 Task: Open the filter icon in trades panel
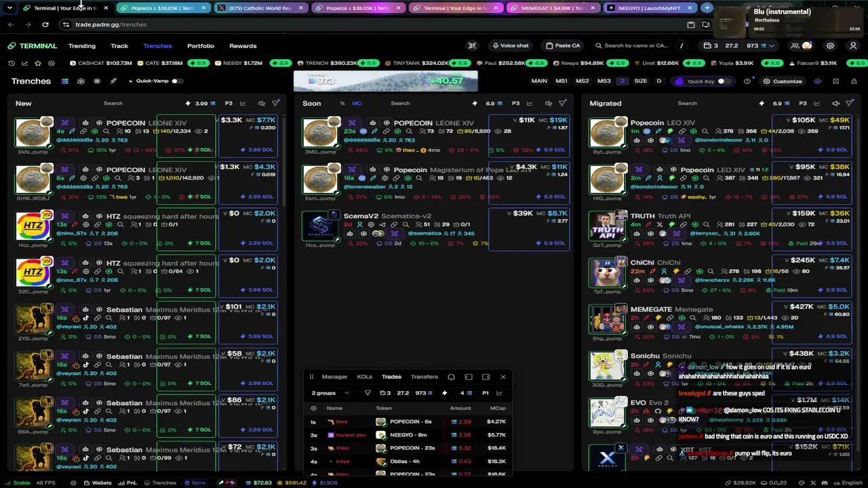coord(368,393)
